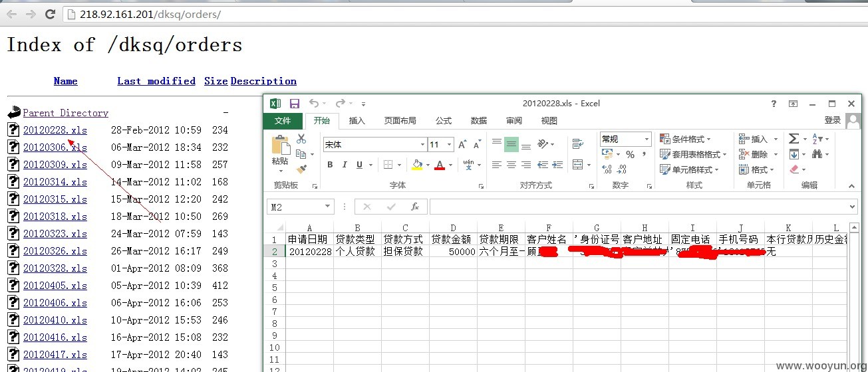Screen dimensions: 868x372
Task: Toggle underline formatting button
Action: pos(359,165)
